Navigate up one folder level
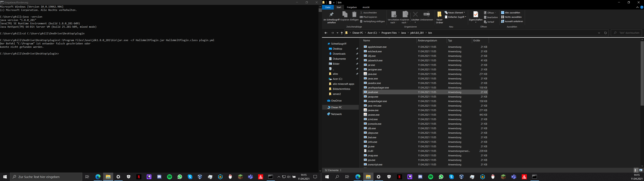 point(342,33)
